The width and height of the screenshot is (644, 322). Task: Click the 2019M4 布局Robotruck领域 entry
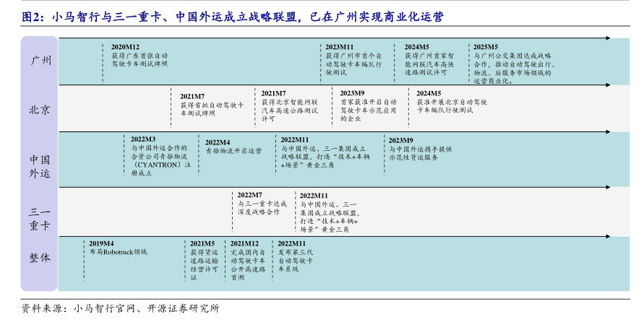click(118, 248)
